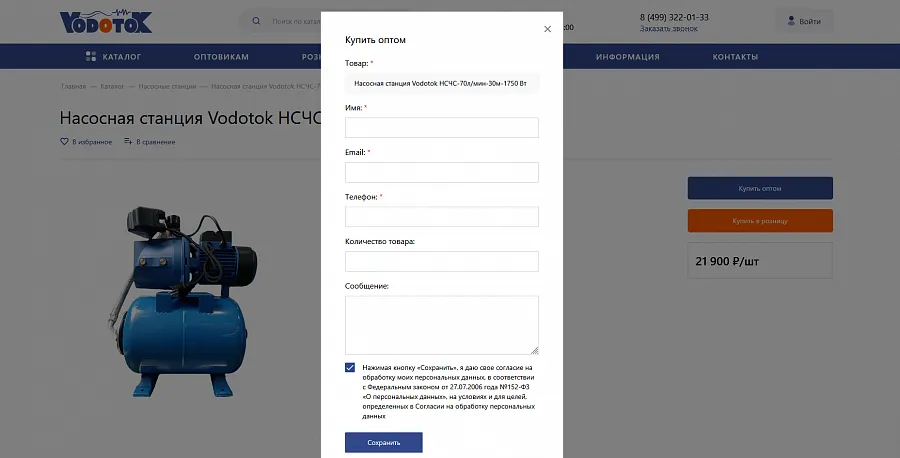Focus the Email input field
Screen dimensions: 900x458
(441, 172)
